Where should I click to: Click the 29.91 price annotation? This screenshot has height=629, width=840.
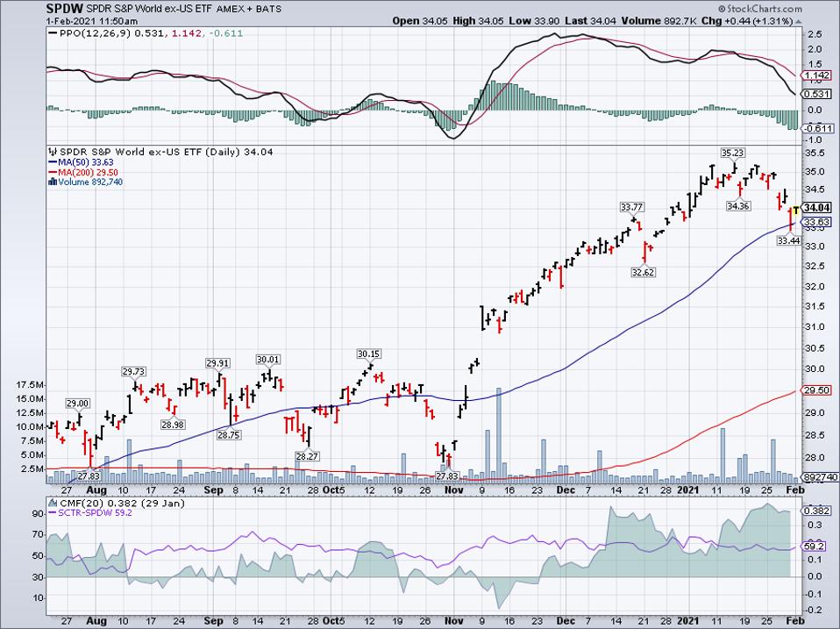(x=217, y=363)
